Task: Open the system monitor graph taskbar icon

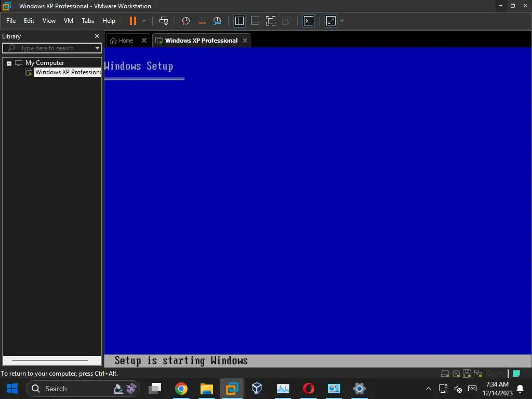Action: pyautogui.click(x=283, y=389)
